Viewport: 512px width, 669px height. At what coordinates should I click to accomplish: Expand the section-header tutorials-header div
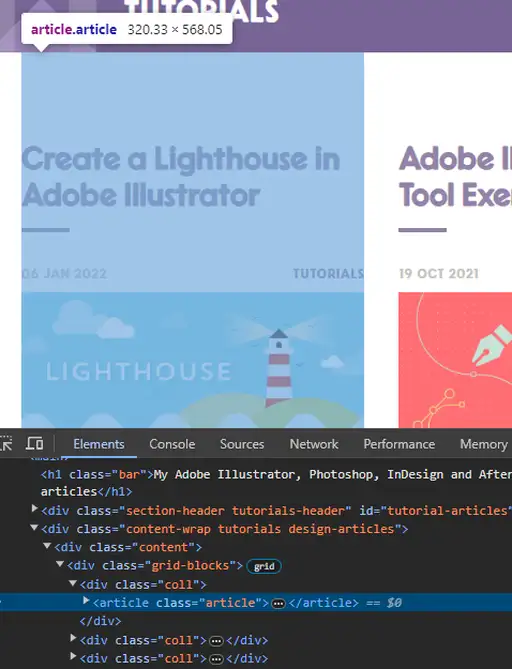click(x=35, y=509)
